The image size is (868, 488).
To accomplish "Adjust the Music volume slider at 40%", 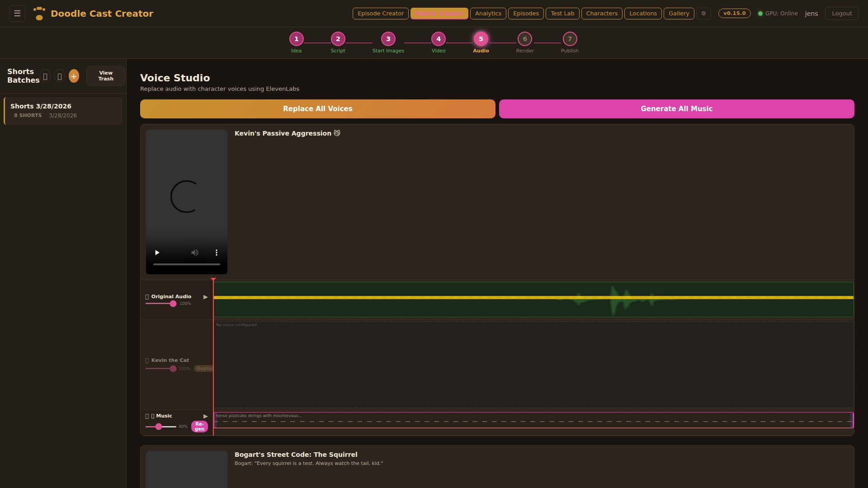I will (x=159, y=427).
